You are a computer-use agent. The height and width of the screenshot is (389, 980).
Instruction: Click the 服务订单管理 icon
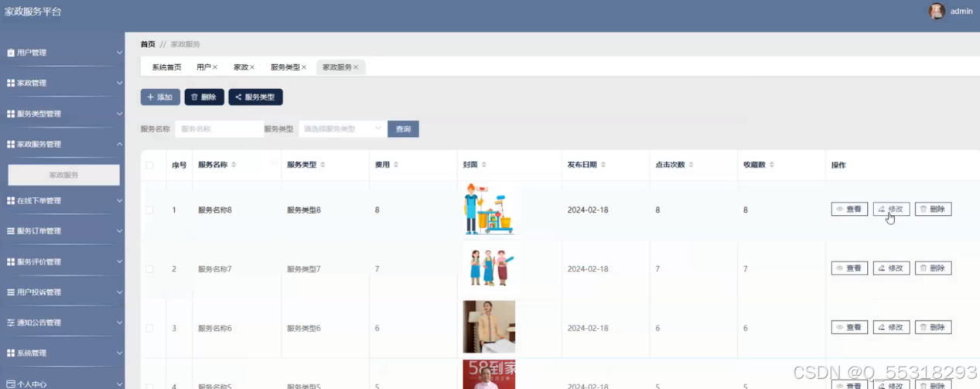[11, 230]
